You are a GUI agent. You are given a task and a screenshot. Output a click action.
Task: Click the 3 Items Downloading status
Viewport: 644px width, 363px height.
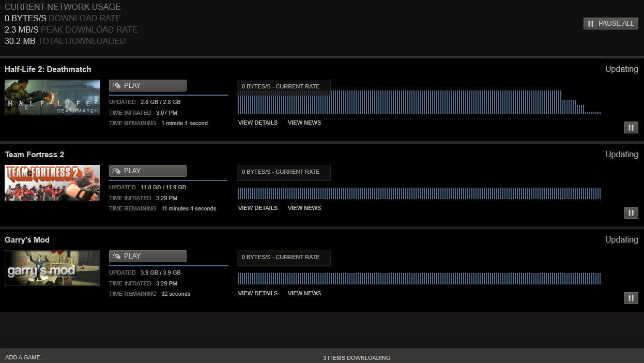click(x=357, y=358)
